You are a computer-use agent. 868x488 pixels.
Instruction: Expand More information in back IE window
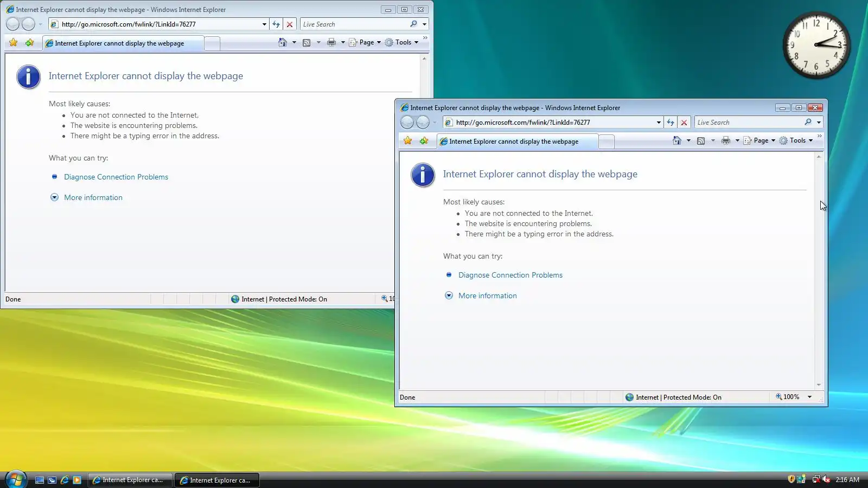tap(93, 197)
